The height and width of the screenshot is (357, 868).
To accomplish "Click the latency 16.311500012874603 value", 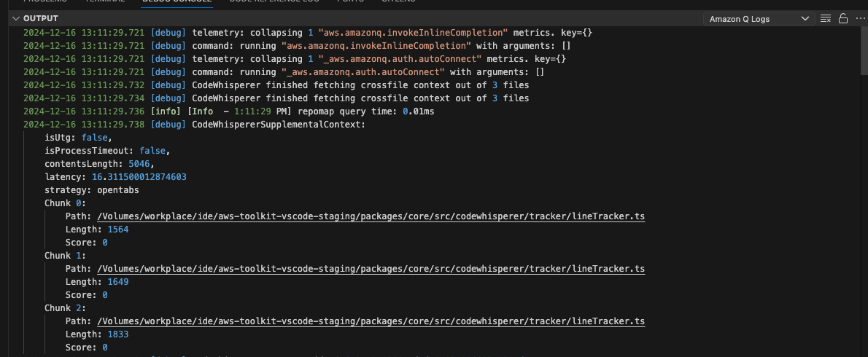I will [139, 177].
